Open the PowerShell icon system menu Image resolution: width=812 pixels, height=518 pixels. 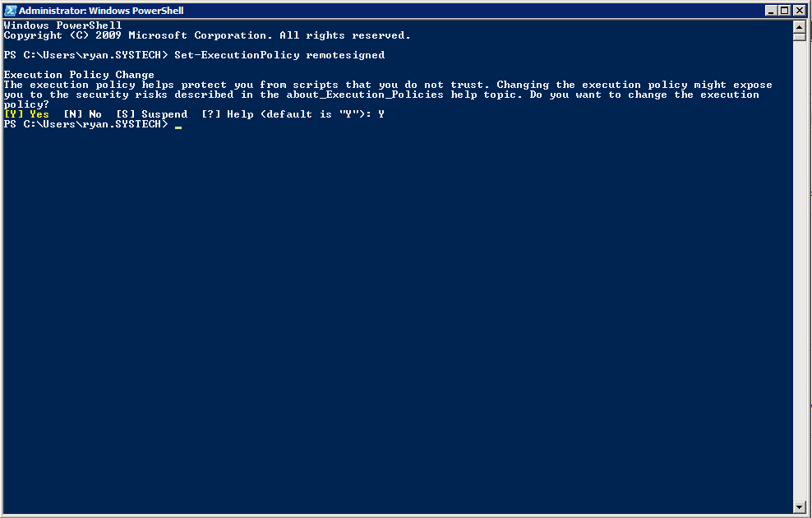[11, 11]
